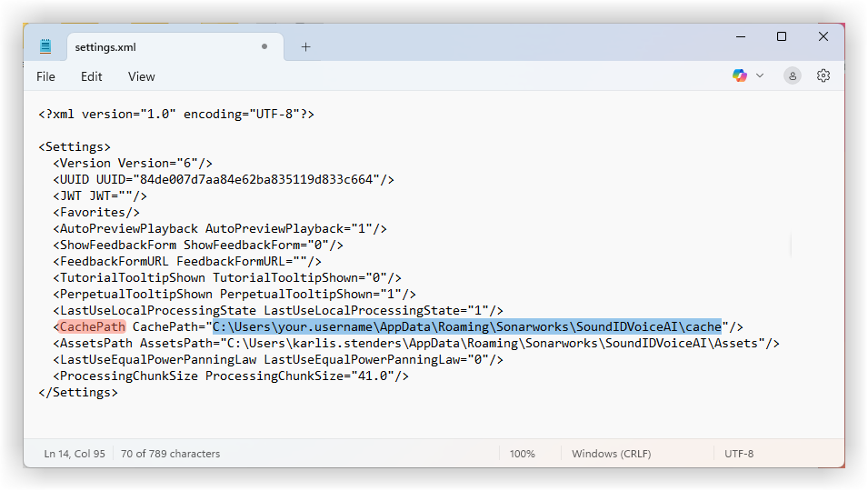Viewport: 868px width, 491px height.
Task: Maximize the Notepad window
Action: [x=782, y=36]
